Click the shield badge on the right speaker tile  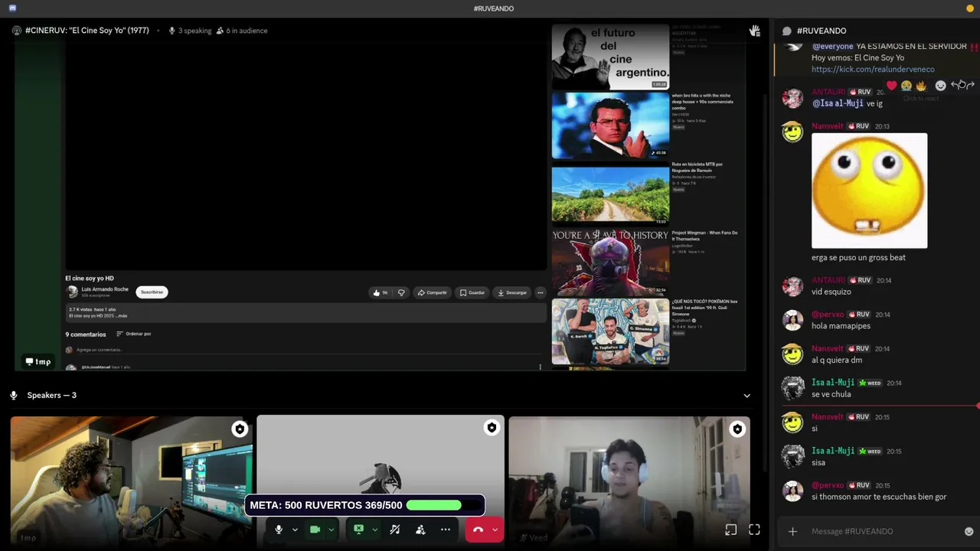737,429
